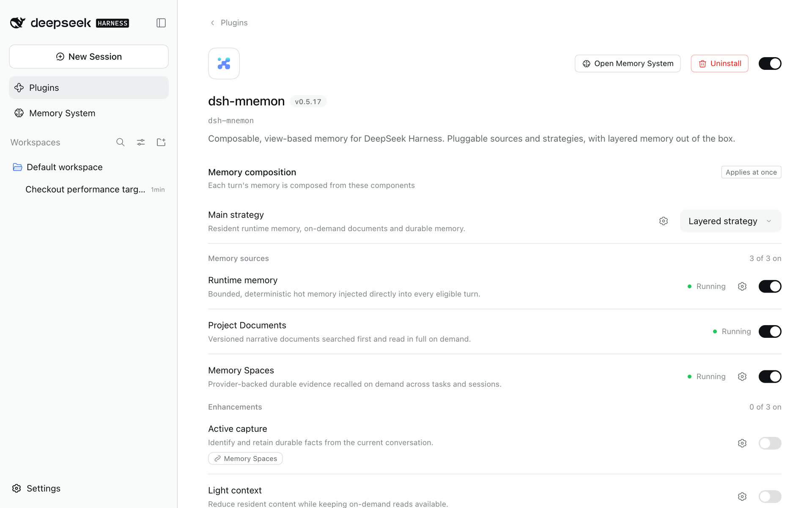The image size is (812, 508).
Task: Turn off Project Documents switch
Action: [x=770, y=331]
